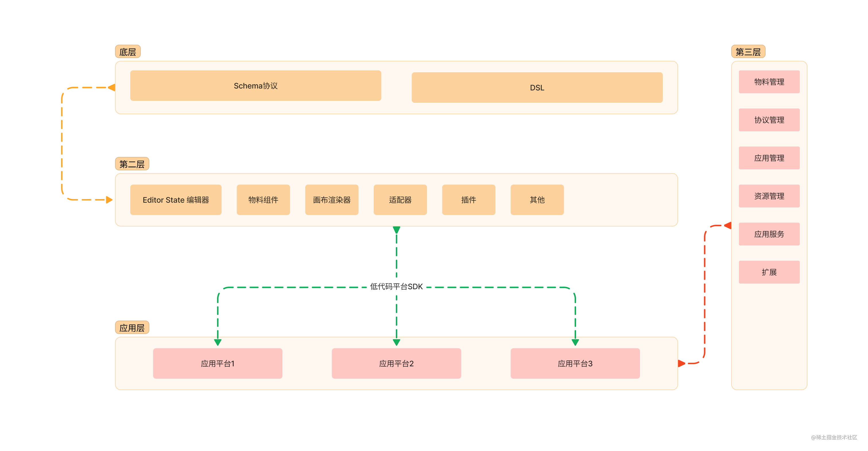868x451 pixels.
Task: Select the 物料组件 box
Action: pos(263,200)
